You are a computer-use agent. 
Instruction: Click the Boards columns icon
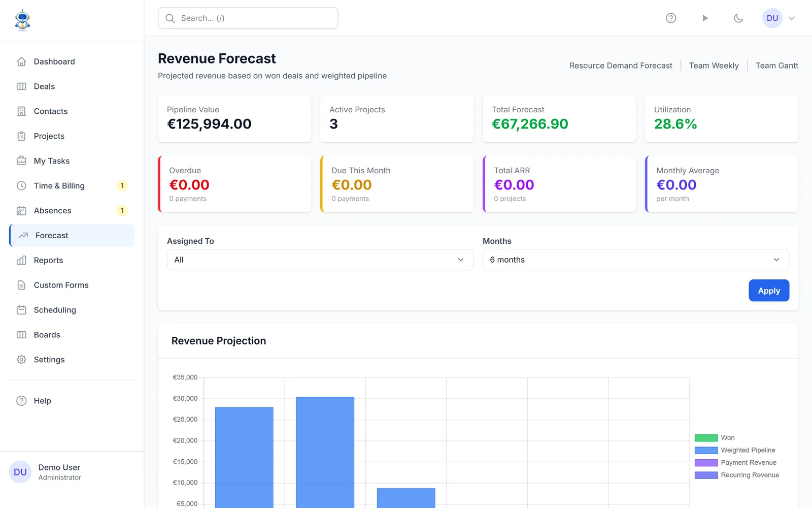[21, 335]
